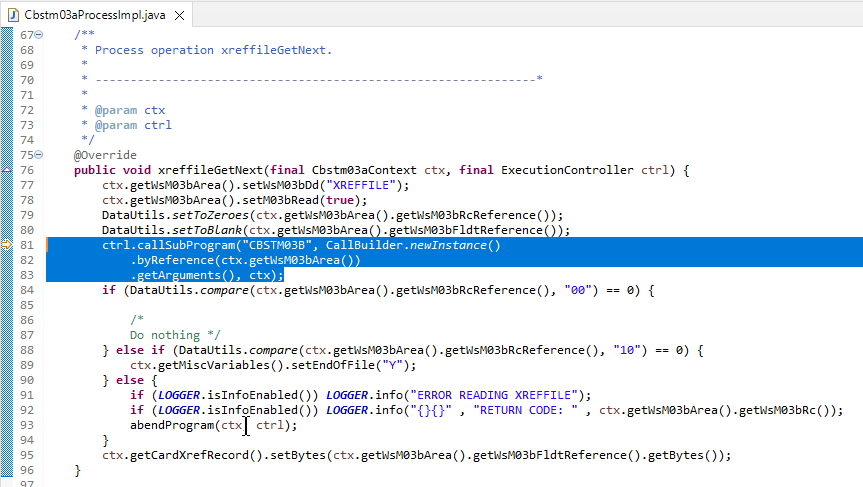Click the override indicator triangle at line 76
The image size is (863, 487).
pyautogui.click(x=7, y=171)
